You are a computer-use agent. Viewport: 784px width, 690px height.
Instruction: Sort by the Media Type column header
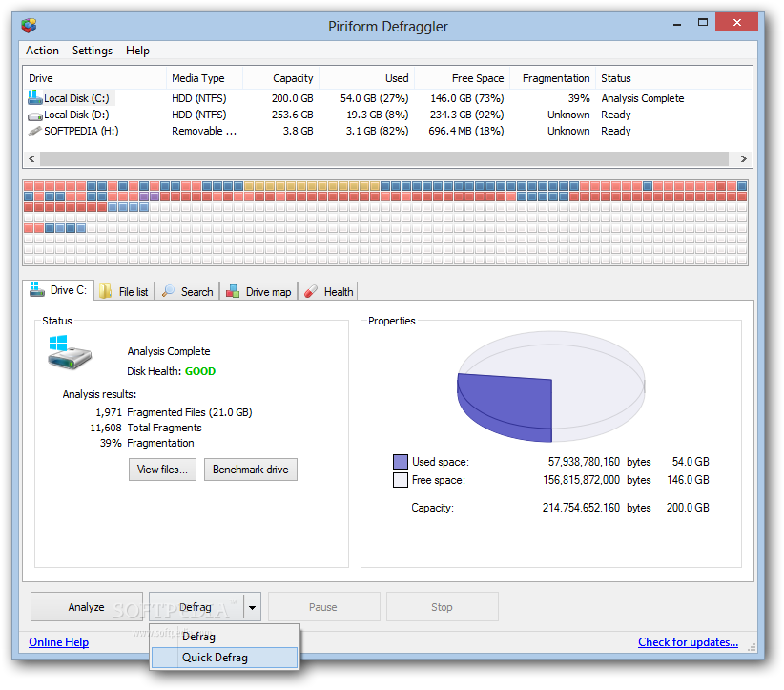click(204, 78)
